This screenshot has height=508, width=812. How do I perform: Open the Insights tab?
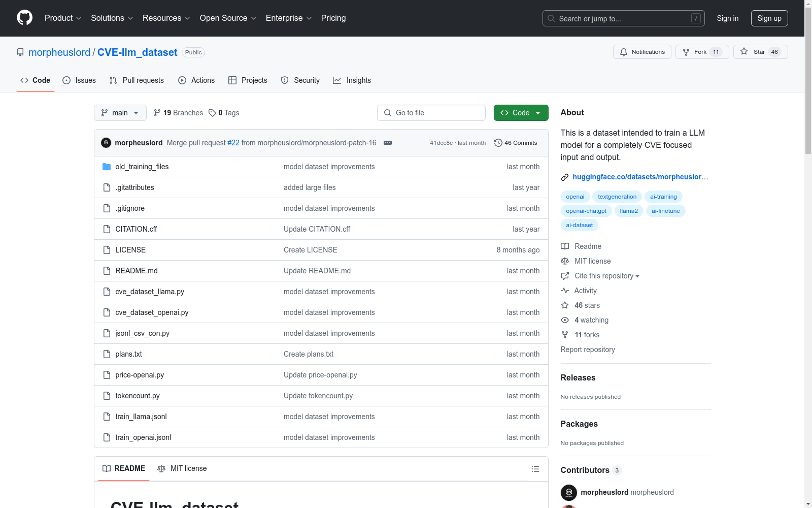(352, 80)
